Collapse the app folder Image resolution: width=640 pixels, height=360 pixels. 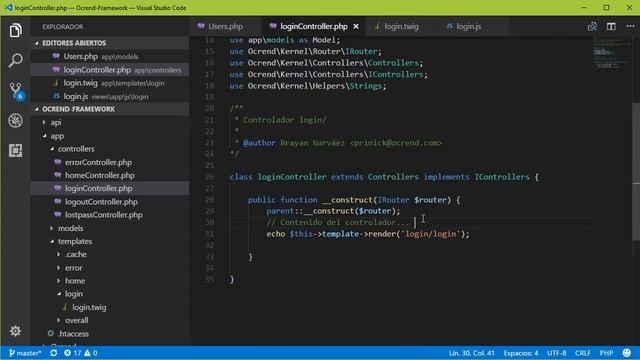[110, 136]
